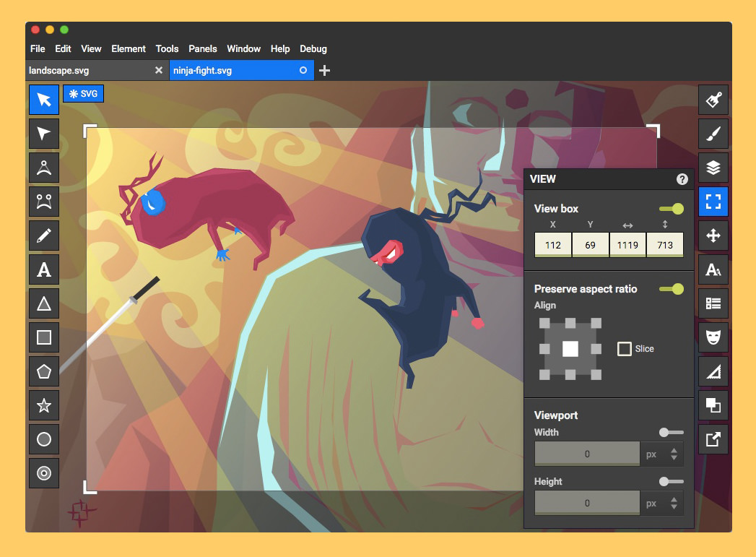Open the viewport width px unit dropdown
Screen dimensions: 756x557
[x=662, y=454]
